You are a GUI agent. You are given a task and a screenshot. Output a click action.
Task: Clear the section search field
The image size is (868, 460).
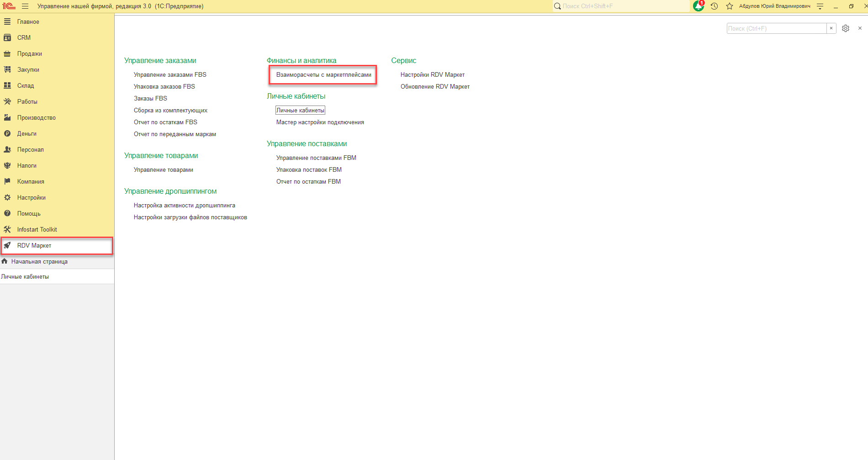click(x=831, y=28)
